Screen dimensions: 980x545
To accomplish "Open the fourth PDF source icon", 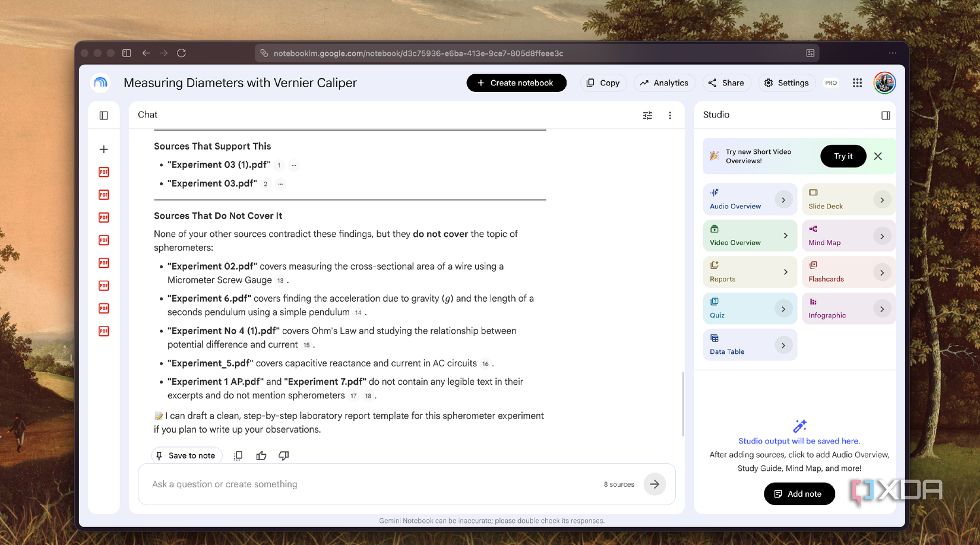I will 104,240.
